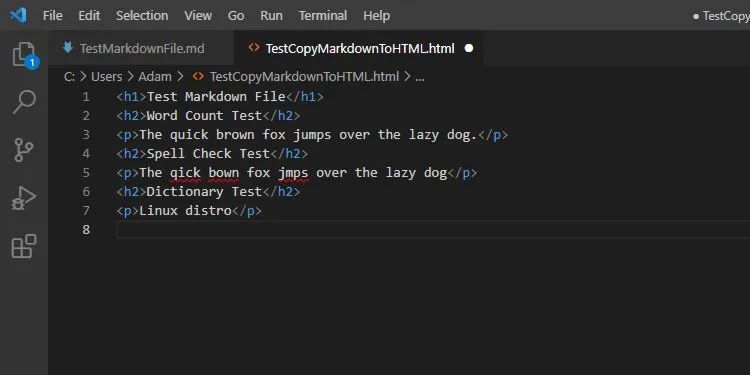Click the text 'Test Markdown File' on line 1
750x375 pixels.
[x=216, y=97]
